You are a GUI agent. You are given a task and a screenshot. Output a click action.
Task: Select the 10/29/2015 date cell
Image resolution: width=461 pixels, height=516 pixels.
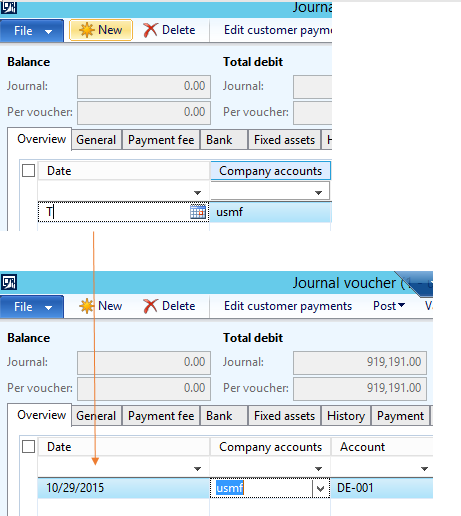click(x=124, y=488)
